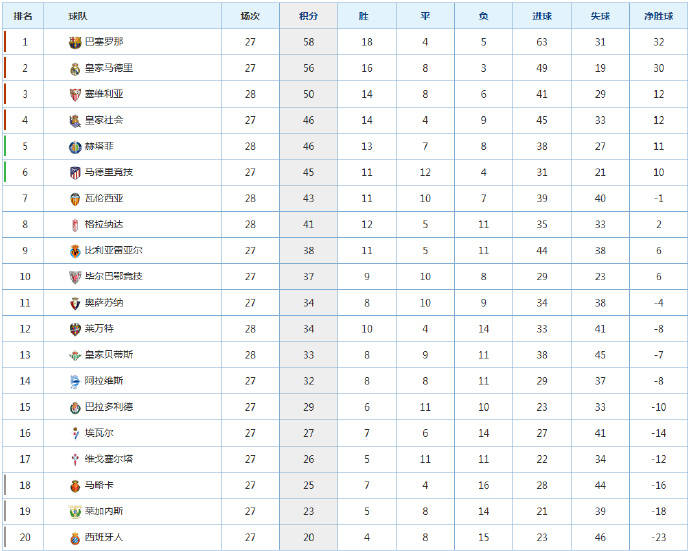
Task: Sort by 净胜球 goal difference header
Action: point(658,16)
